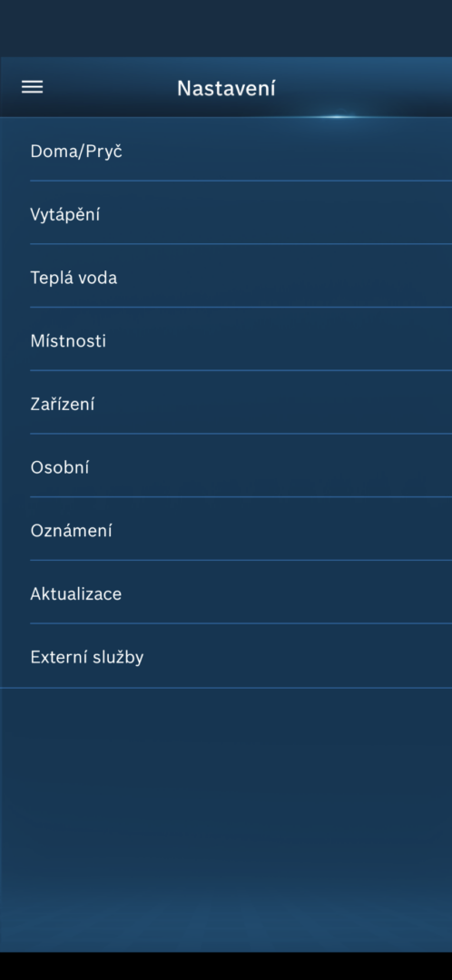This screenshot has width=452, height=980.
Task: Open Doma/Pryč settings
Action: click(226, 150)
